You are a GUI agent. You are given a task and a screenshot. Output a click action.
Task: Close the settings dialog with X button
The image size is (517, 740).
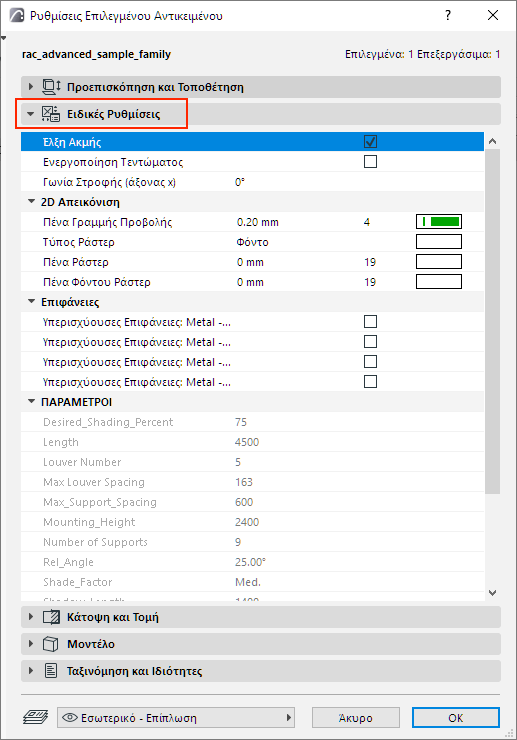(493, 16)
